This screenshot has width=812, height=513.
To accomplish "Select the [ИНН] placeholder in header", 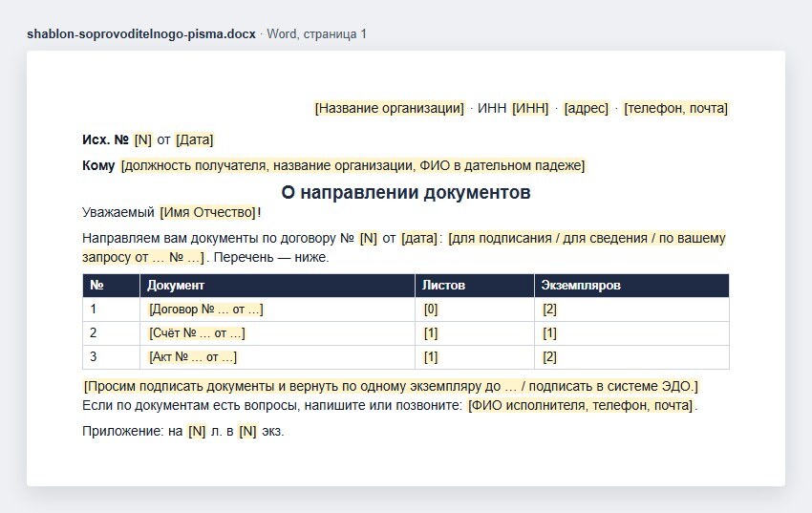I will point(530,108).
